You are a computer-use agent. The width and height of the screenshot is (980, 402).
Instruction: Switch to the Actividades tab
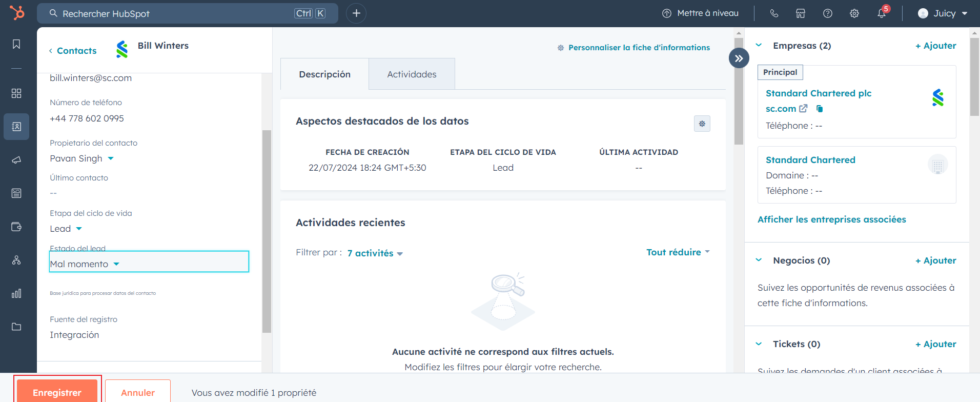(x=412, y=74)
